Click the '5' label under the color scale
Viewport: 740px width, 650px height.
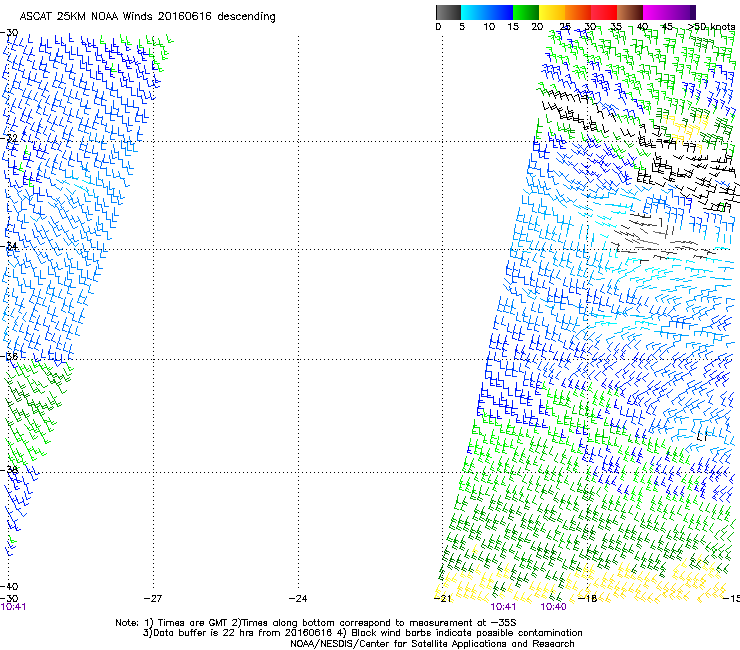coord(462,27)
